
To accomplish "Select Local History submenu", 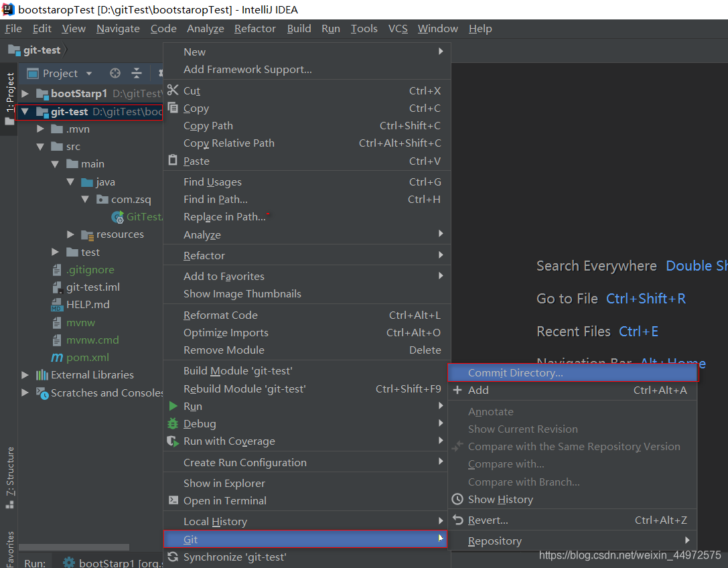I will pyautogui.click(x=305, y=522).
